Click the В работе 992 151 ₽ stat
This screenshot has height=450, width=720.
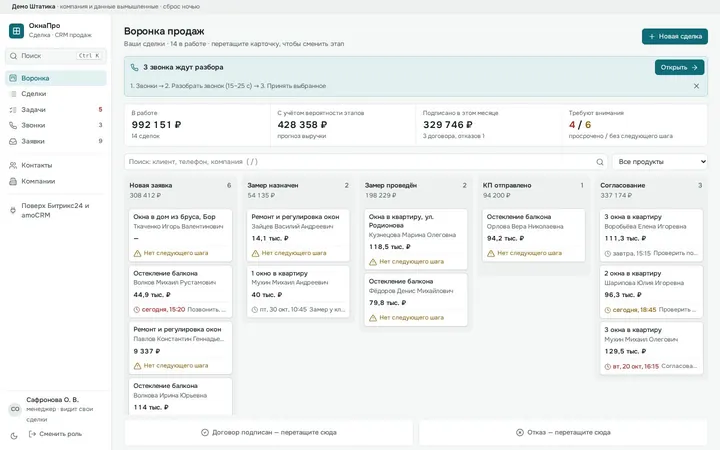197,125
